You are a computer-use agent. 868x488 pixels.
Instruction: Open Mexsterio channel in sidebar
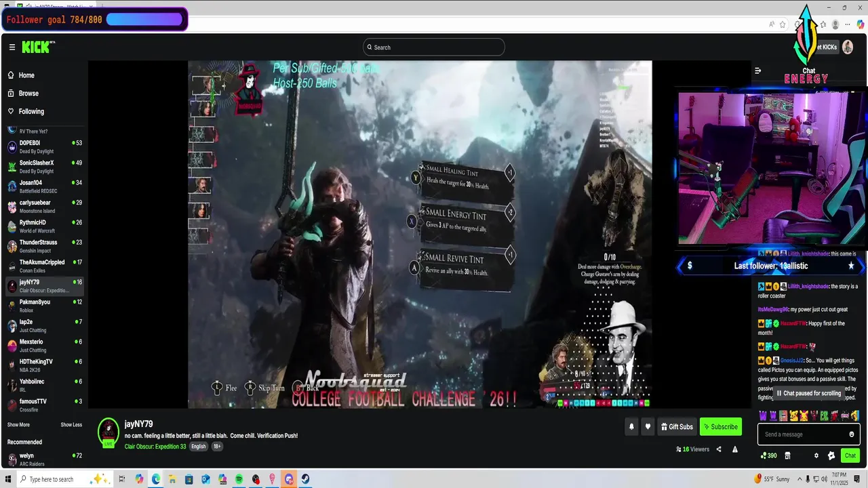click(43, 346)
